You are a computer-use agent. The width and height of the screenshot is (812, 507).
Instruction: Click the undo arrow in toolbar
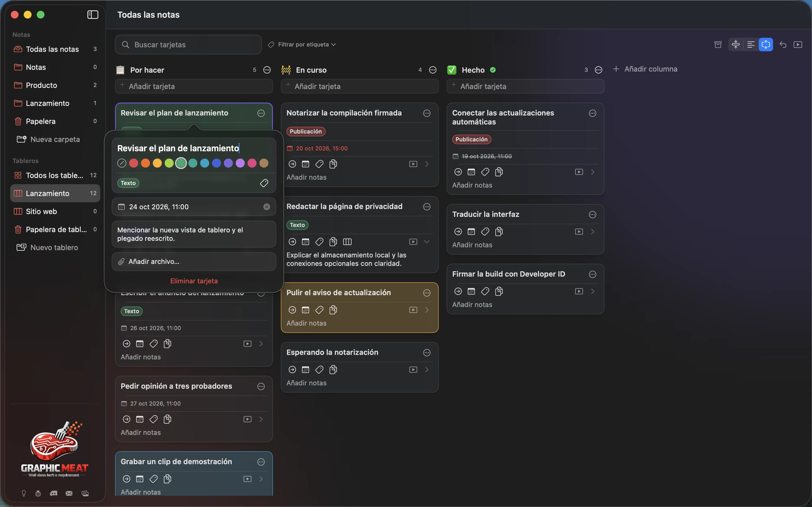click(x=783, y=45)
